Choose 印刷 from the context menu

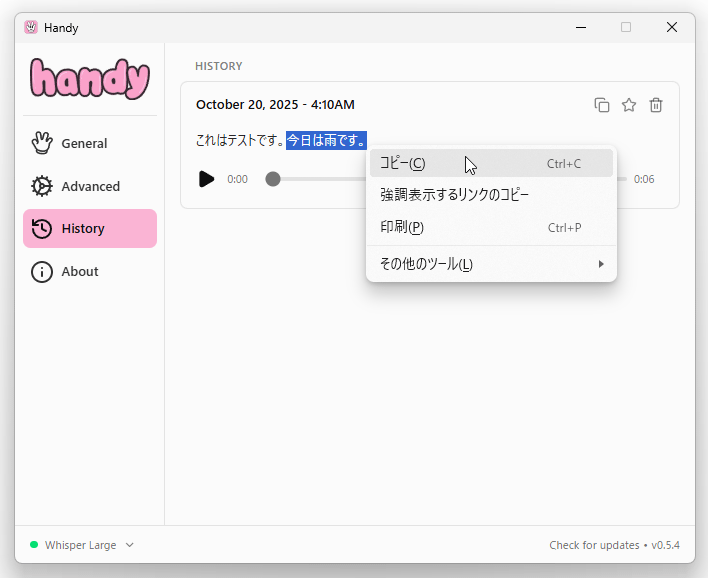point(402,227)
